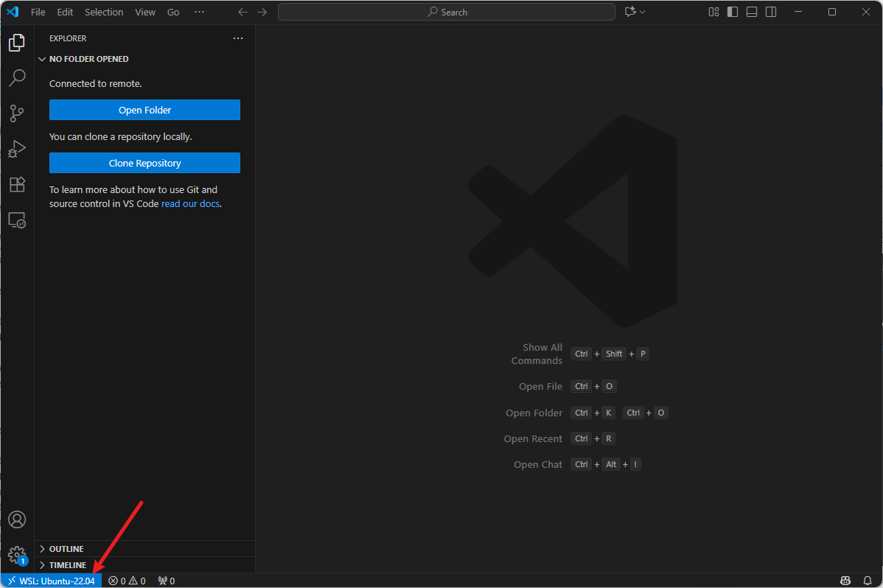Go forward with the right arrow
The height and width of the screenshot is (588, 883).
262,12
